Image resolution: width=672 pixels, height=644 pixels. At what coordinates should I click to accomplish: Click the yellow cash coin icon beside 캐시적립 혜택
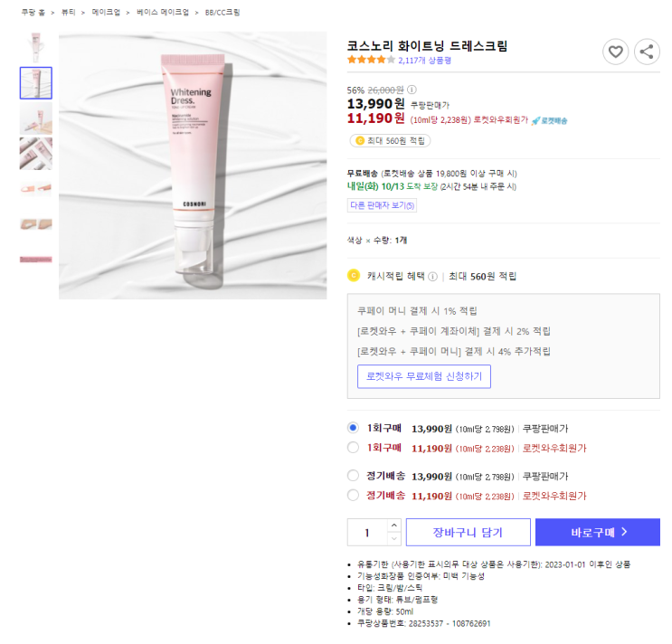[354, 275]
